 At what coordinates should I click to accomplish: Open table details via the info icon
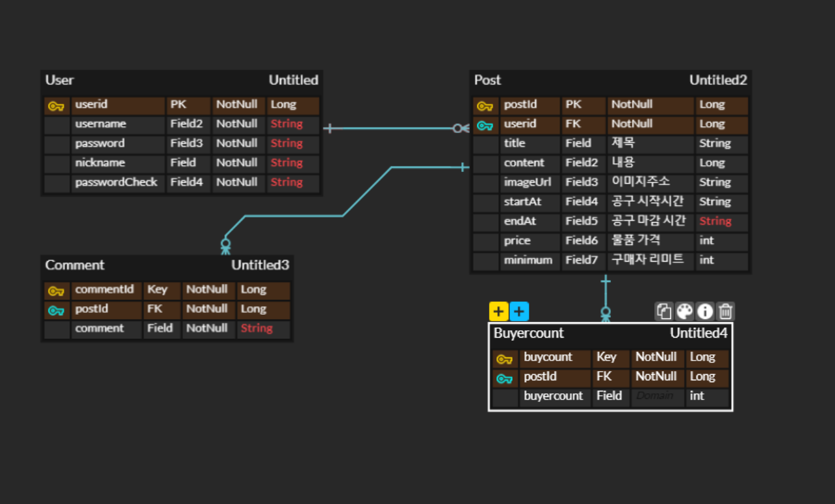705,311
